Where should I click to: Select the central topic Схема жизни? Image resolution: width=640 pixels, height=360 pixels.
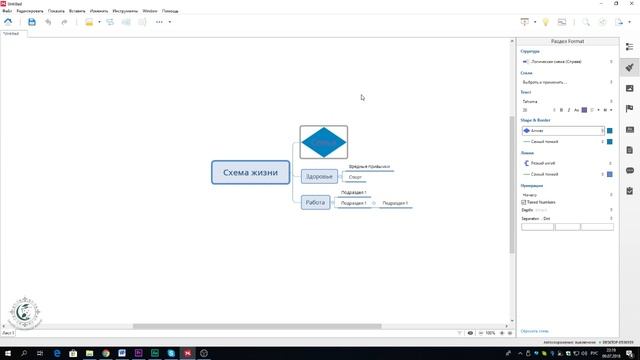tap(251, 172)
